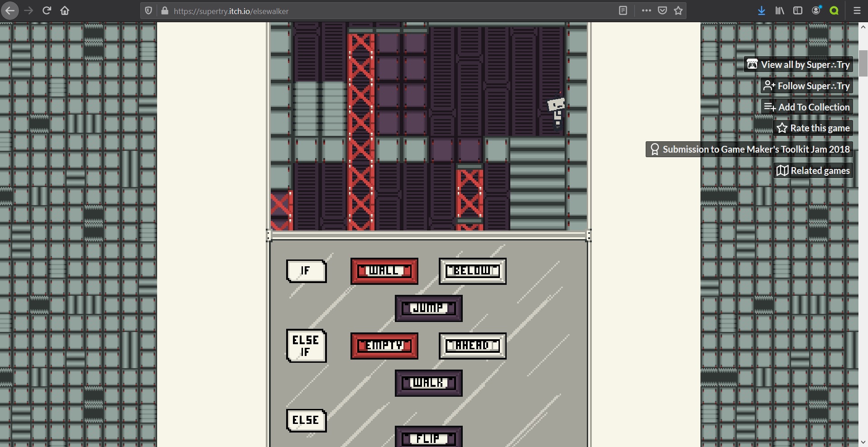Select the EMPTY condition block
The height and width of the screenshot is (447, 868).
pos(384,346)
